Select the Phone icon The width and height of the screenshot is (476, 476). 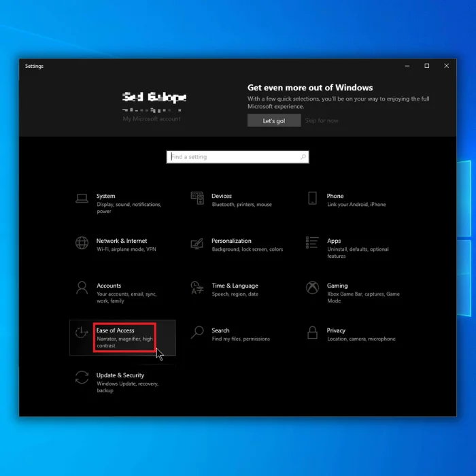(312, 198)
